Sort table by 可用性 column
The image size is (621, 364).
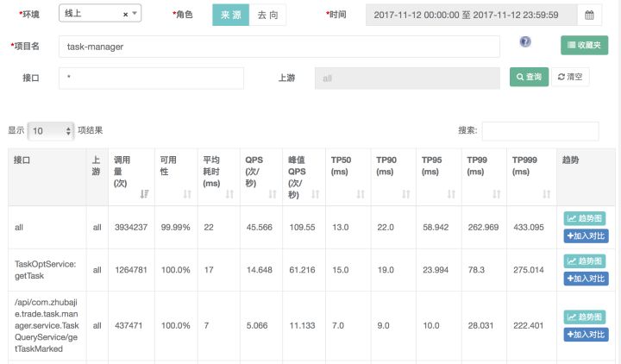(x=187, y=195)
